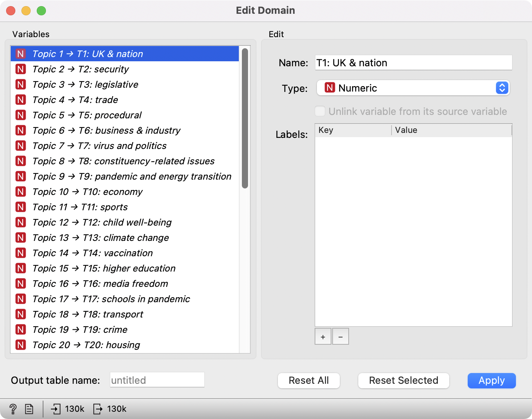
Task: Click the input data 130k icon
Action: pos(56,409)
